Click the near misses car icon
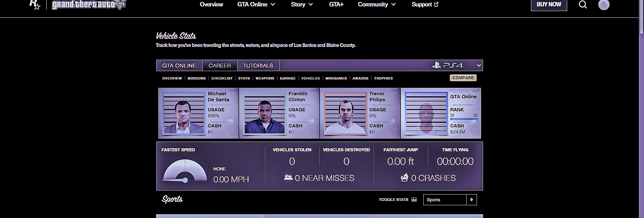Screen dimensions: 644x218 tap(288, 177)
